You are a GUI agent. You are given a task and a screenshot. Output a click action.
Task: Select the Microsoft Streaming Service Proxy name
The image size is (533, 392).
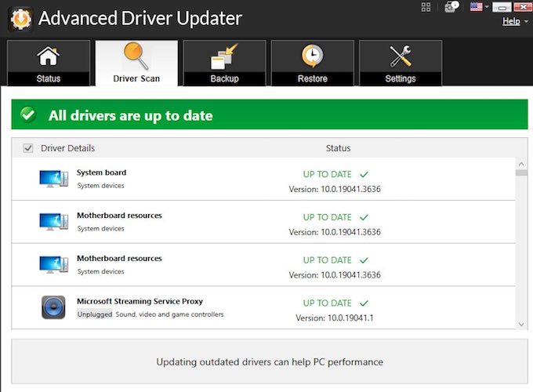coord(140,301)
